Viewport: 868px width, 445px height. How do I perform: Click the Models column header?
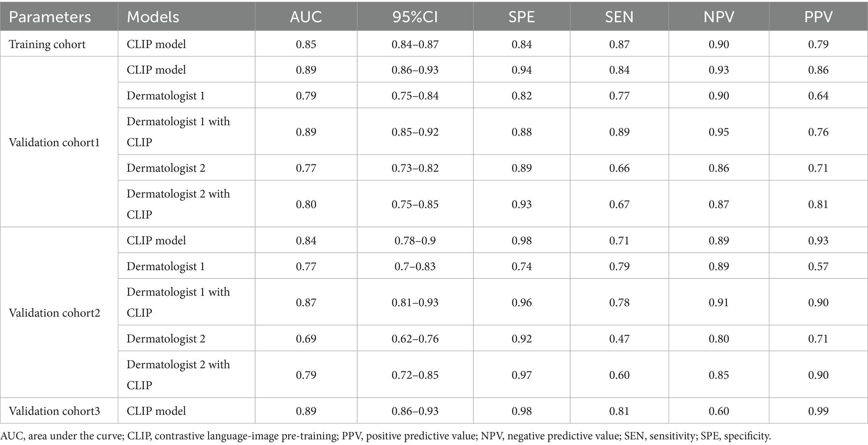pyautogui.click(x=153, y=17)
